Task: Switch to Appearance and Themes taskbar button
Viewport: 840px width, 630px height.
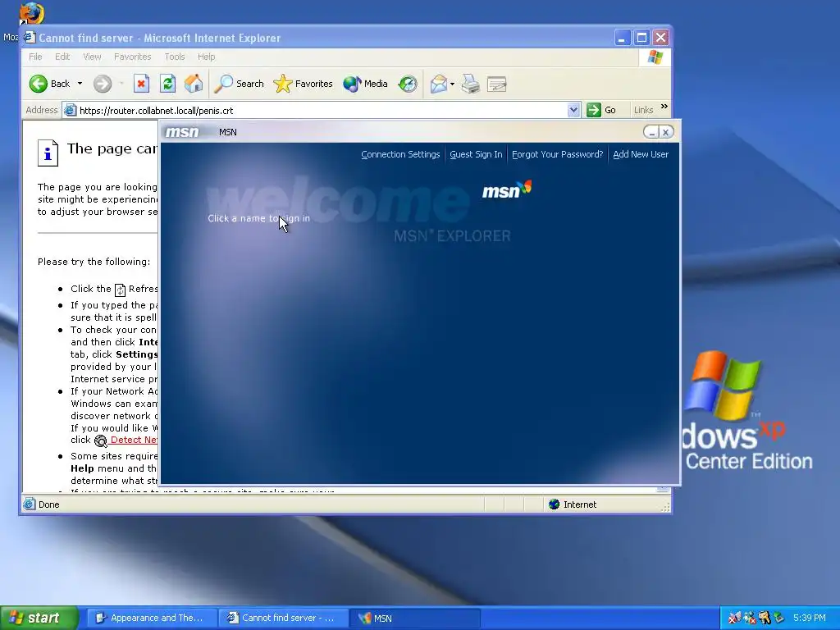Action: tap(152, 618)
